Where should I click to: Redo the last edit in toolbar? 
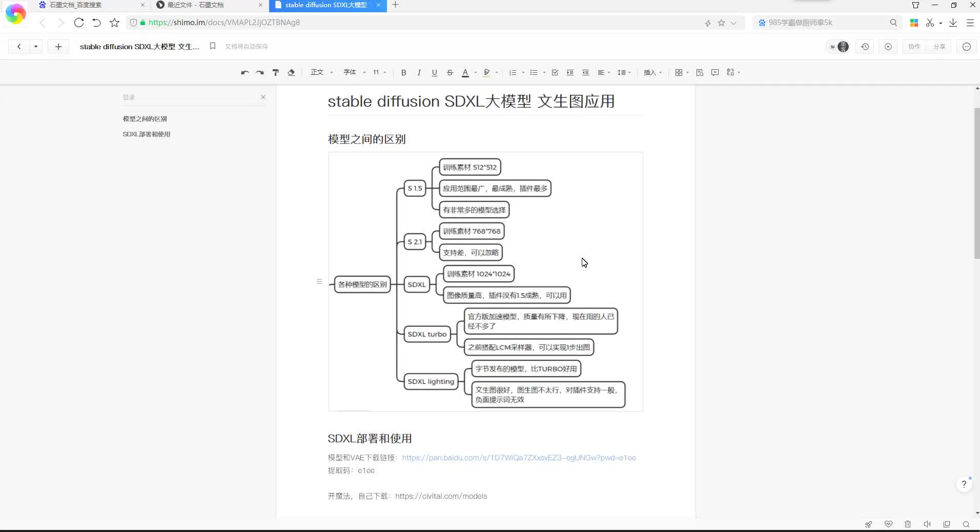click(260, 73)
